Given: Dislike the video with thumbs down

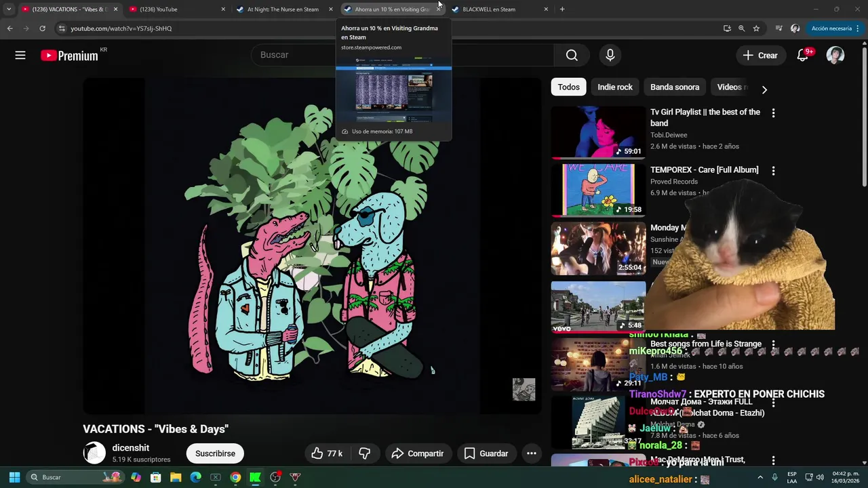Looking at the screenshot, I should 364,453.
